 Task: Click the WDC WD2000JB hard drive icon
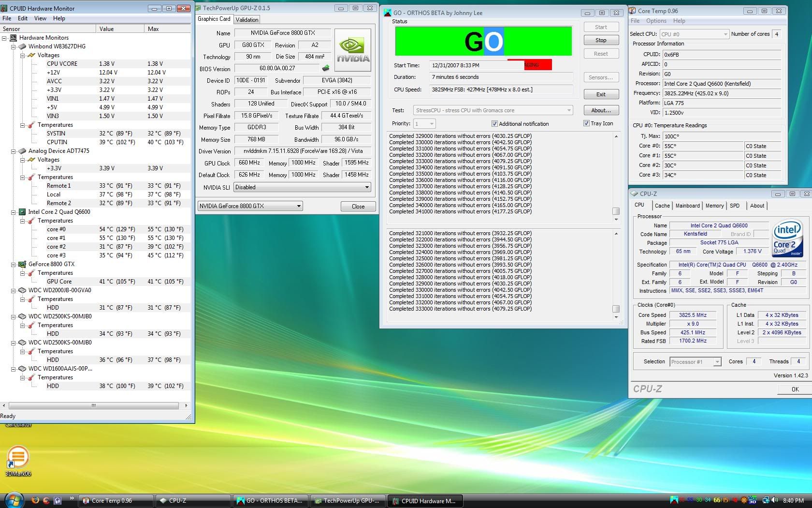(x=22, y=290)
